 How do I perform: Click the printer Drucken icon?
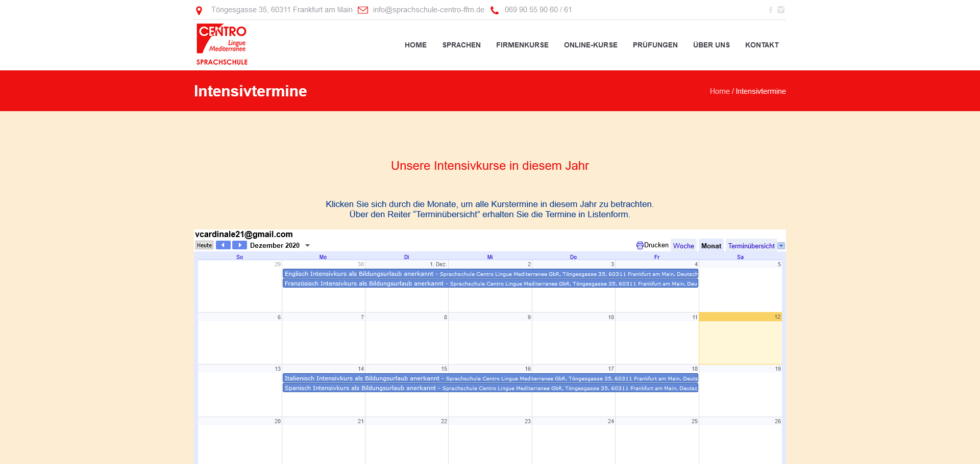640,246
